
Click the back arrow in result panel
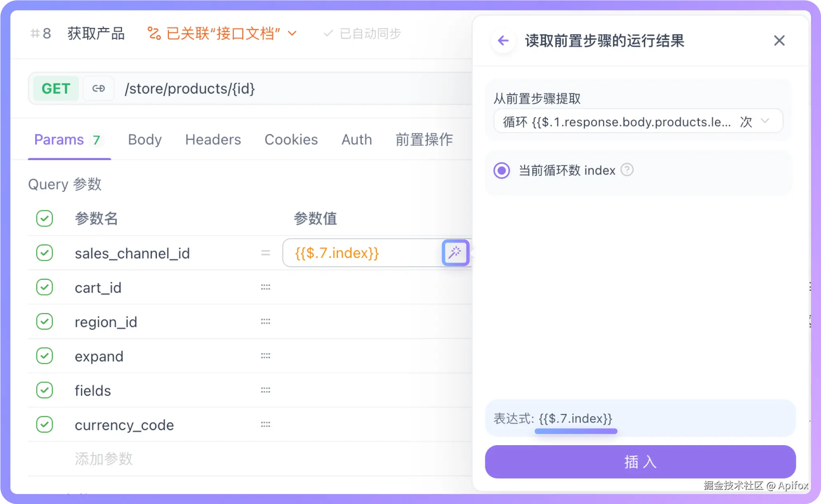503,40
